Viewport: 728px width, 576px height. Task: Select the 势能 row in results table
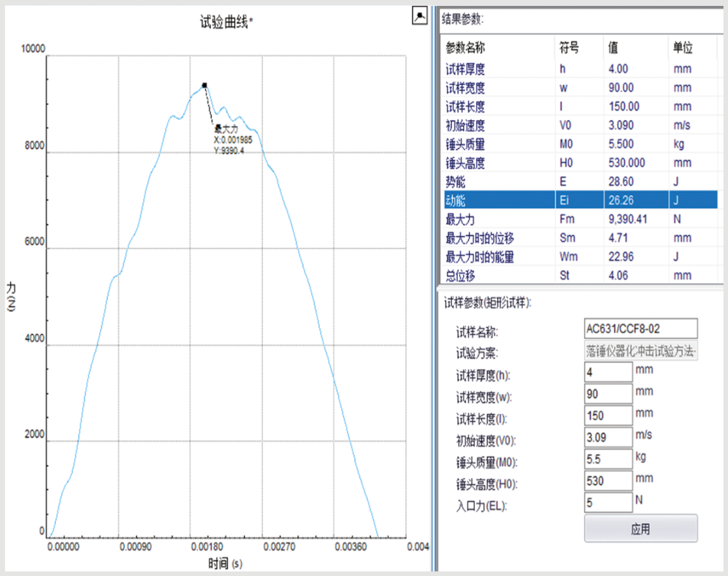(x=580, y=182)
